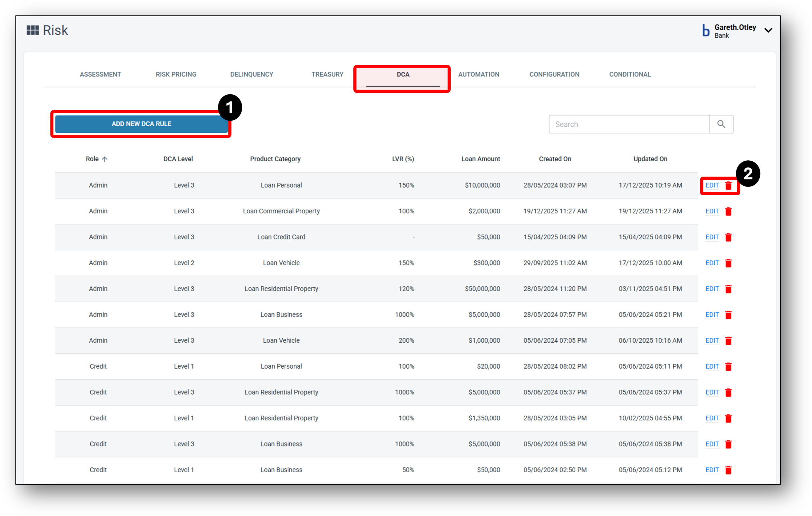Image resolution: width=812 pixels, height=516 pixels.
Task: Toggle the Role column sort arrow
Action: pos(105,159)
